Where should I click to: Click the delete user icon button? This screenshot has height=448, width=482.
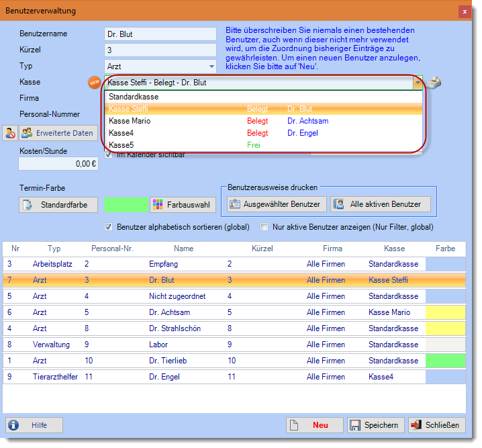(x=10, y=133)
